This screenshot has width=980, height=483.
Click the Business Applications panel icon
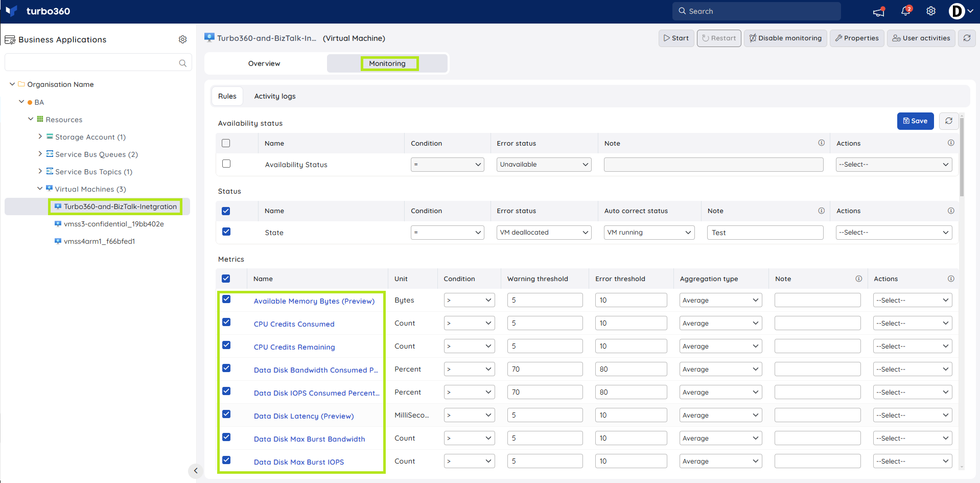click(x=10, y=40)
